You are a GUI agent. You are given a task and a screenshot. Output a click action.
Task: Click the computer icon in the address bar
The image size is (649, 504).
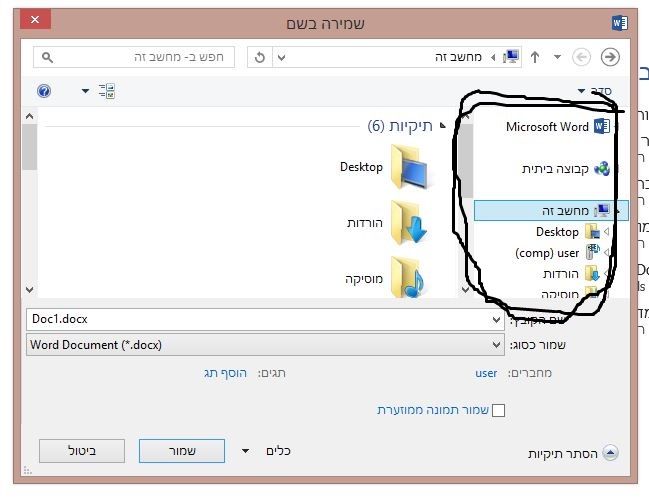tap(511, 57)
